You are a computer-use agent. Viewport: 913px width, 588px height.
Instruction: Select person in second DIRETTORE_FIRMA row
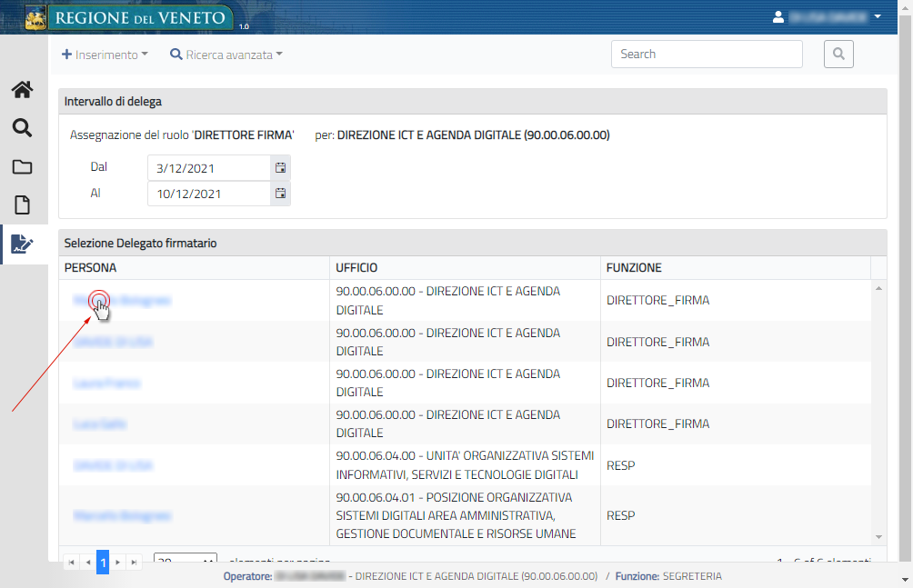click(113, 342)
